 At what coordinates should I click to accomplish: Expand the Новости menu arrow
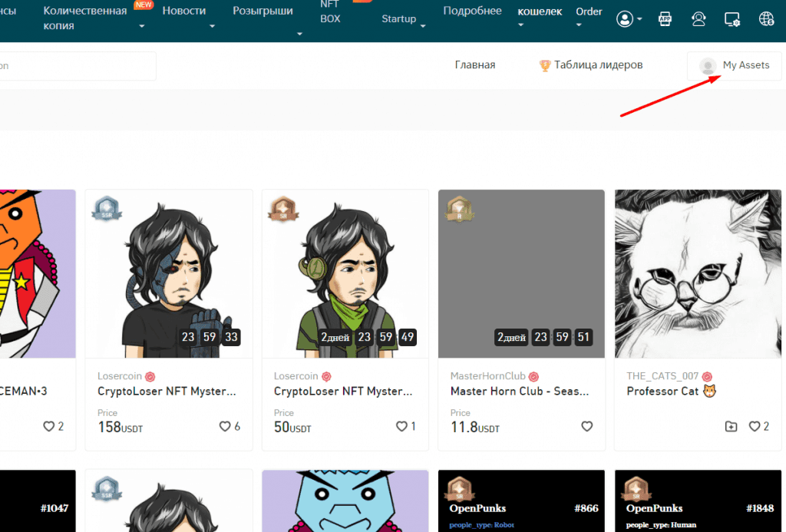[212, 26]
